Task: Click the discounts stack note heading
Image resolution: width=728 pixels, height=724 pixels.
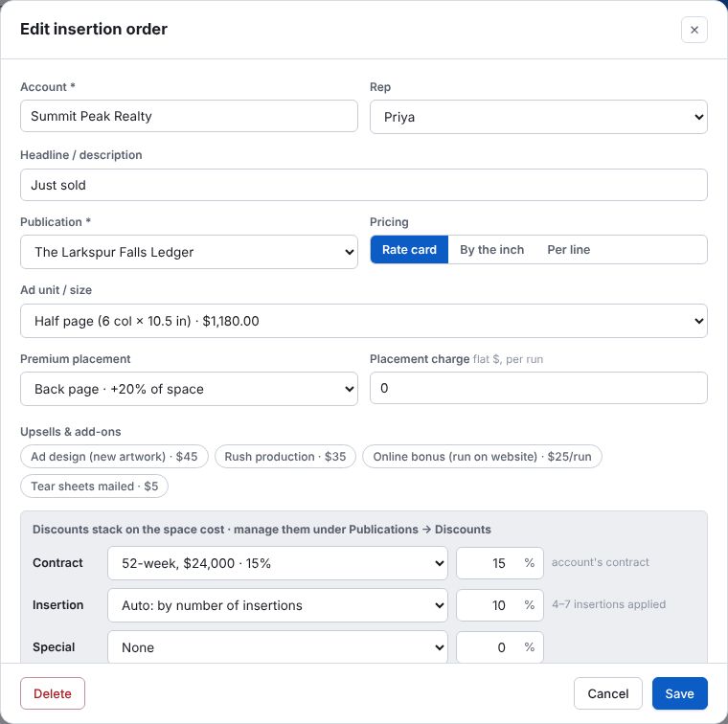Action: click(x=262, y=530)
